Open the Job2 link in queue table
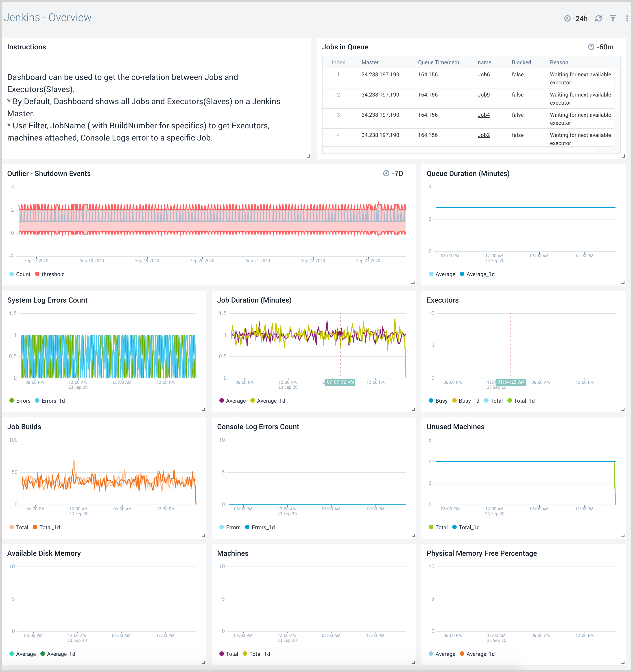Viewport: 633px width, 672px height. 483,135
